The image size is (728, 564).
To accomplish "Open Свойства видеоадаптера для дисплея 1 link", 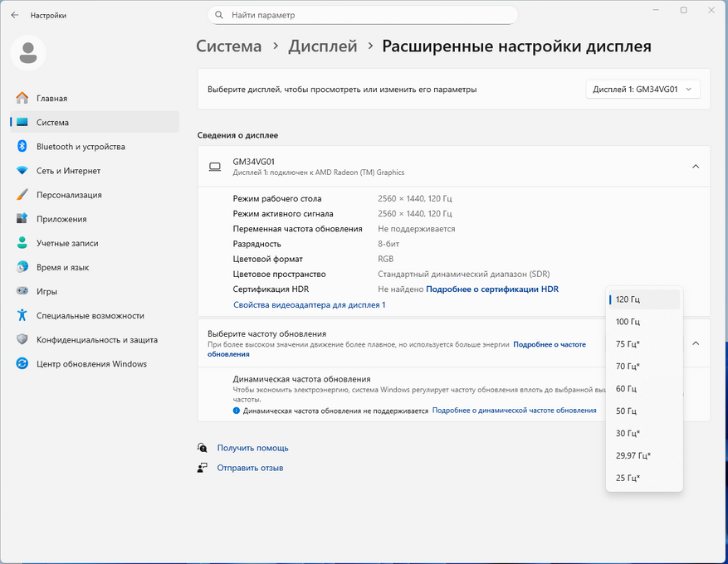I will tap(309, 305).
